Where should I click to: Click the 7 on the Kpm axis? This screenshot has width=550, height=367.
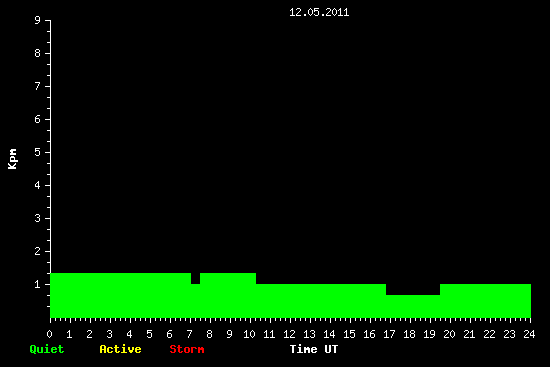(x=38, y=86)
